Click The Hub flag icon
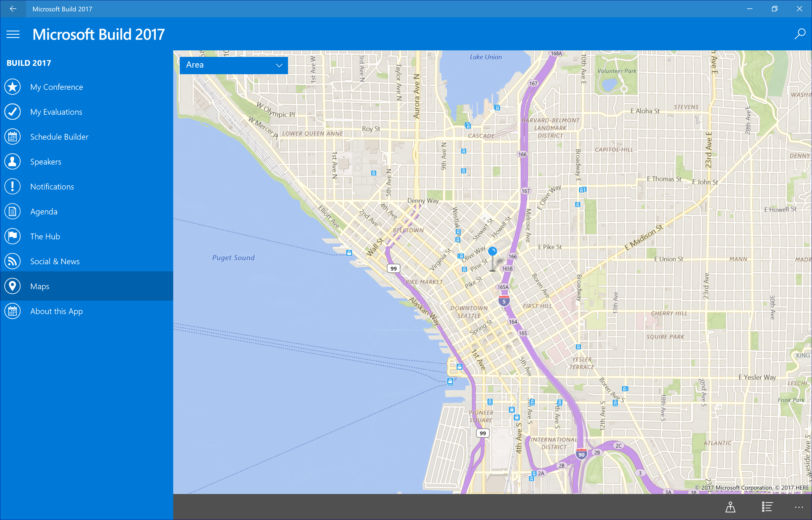The height and width of the screenshot is (520, 812). click(x=12, y=236)
